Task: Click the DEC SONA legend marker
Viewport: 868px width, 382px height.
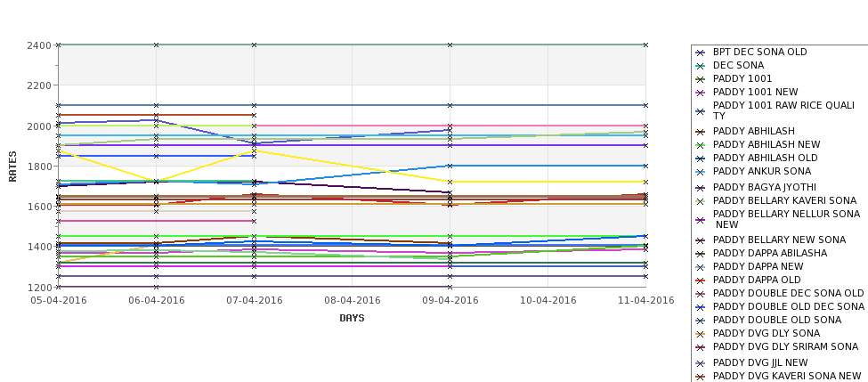Action: coord(701,66)
